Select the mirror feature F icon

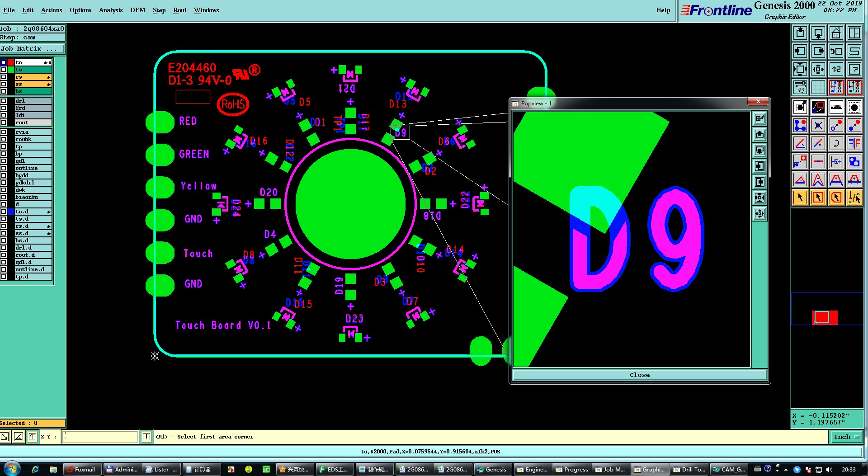(854, 144)
